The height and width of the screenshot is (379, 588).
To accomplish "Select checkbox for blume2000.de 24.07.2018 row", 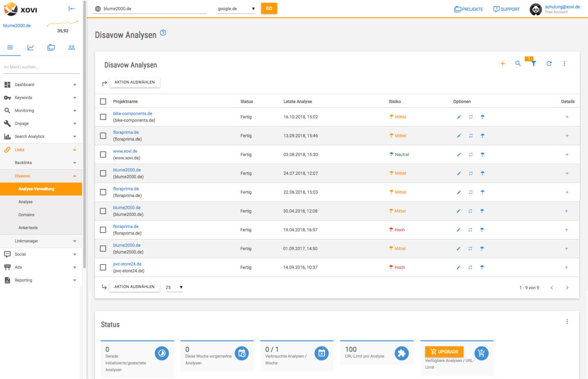I will (103, 173).
